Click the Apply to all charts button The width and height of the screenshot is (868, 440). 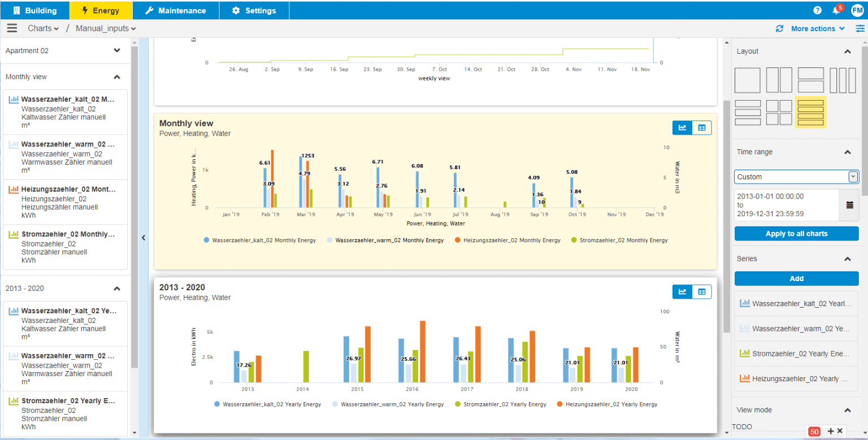796,234
